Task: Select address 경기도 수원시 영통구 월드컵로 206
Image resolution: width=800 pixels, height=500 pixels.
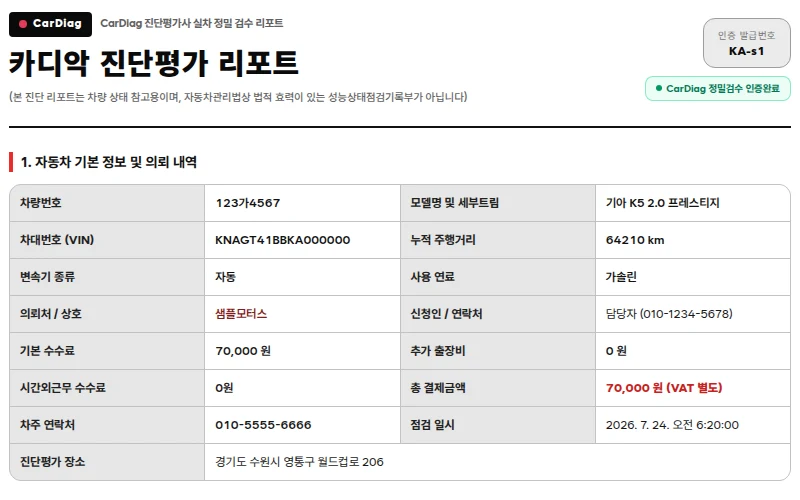Action: pos(299,462)
